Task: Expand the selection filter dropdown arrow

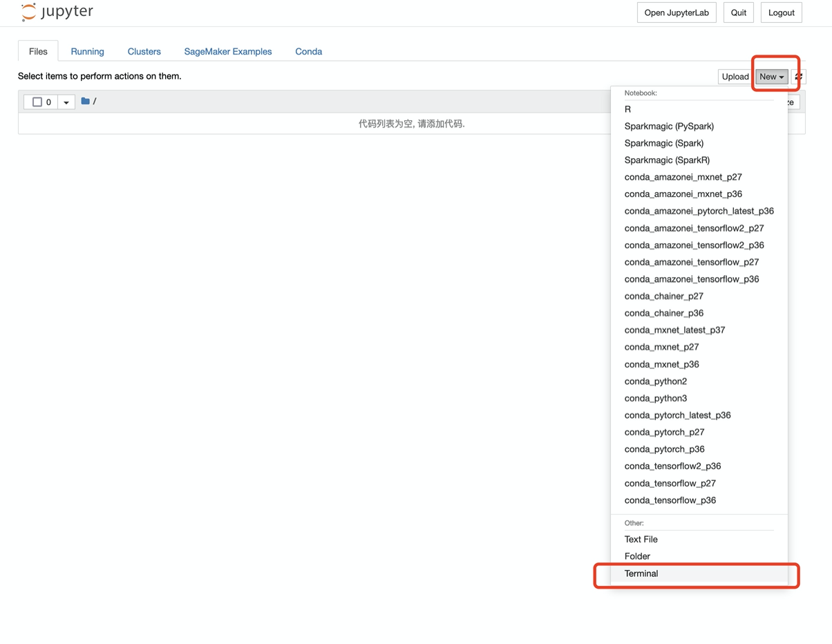Action: [66, 102]
